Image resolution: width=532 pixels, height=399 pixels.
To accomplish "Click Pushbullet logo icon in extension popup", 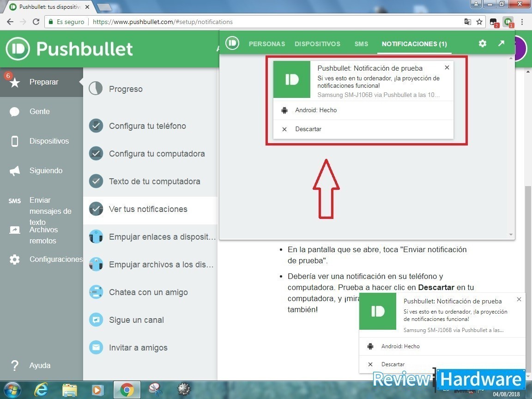I will tap(232, 43).
